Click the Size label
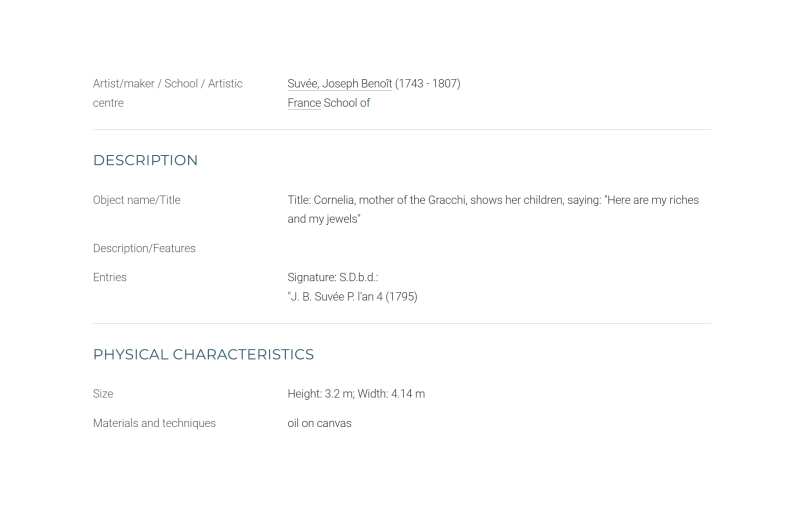This screenshot has height=507, width=800. click(x=103, y=394)
